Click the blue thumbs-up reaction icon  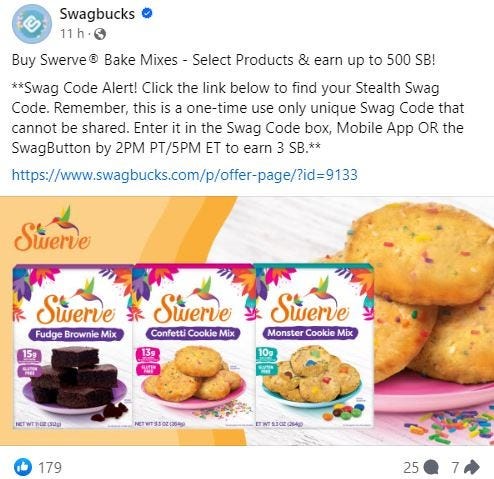pos(23,467)
